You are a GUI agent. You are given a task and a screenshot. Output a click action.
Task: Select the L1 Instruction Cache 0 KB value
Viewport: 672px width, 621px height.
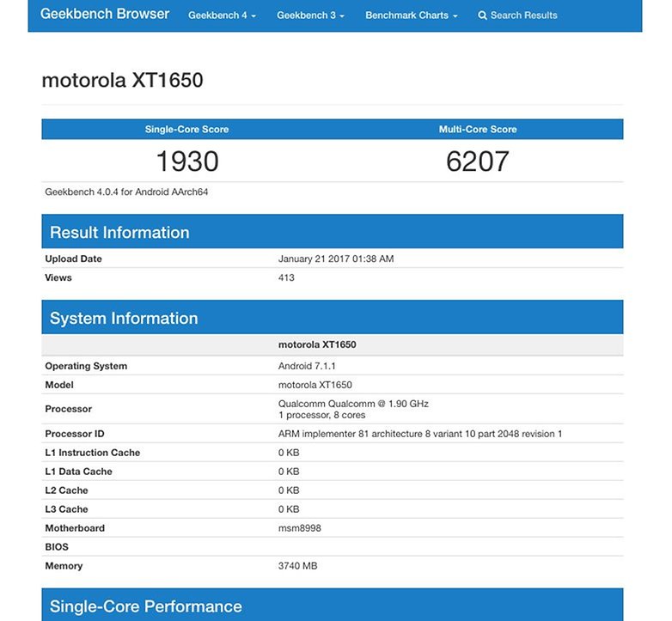coord(289,453)
